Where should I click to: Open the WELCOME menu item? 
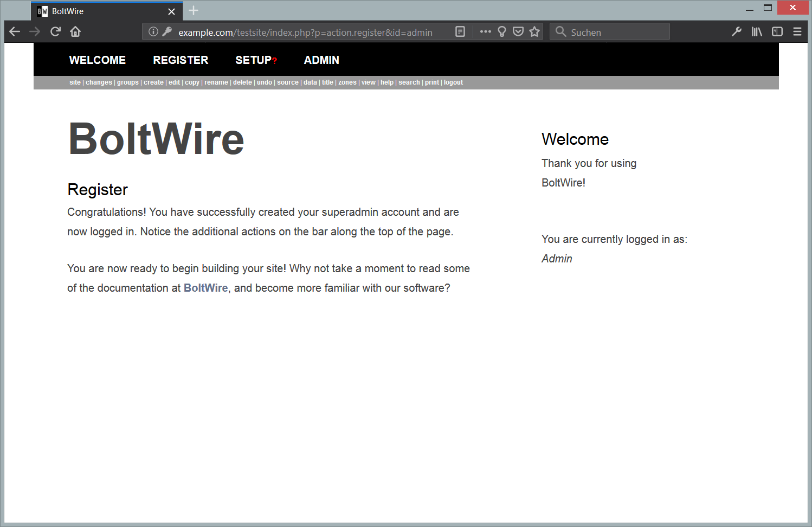(98, 60)
